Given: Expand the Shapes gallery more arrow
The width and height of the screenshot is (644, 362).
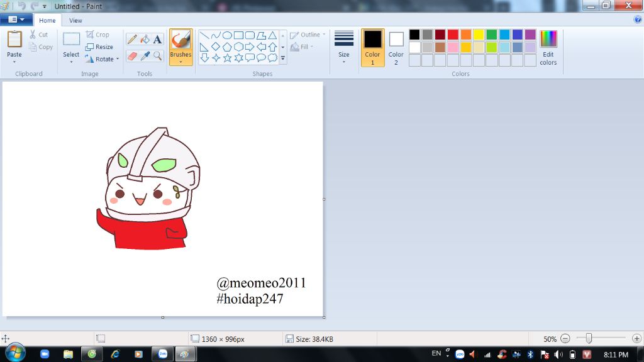Looking at the screenshot, I should [282, 58].
